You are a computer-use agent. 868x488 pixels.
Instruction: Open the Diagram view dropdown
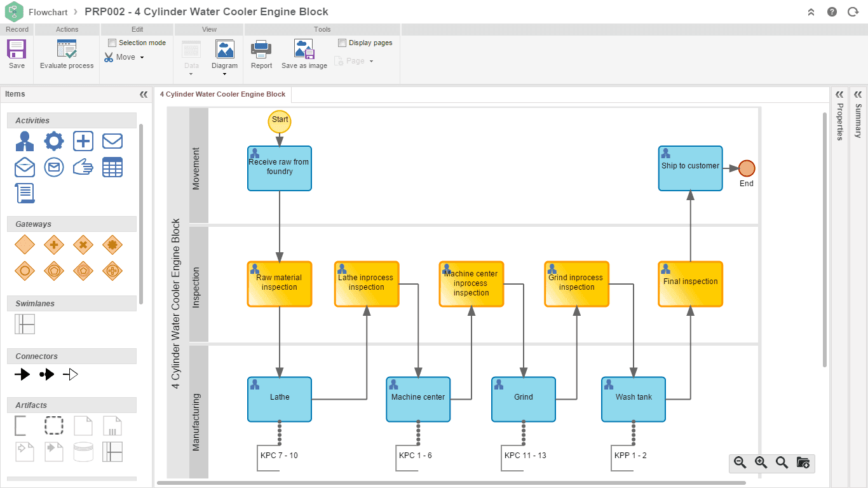(x=224, y=57)
